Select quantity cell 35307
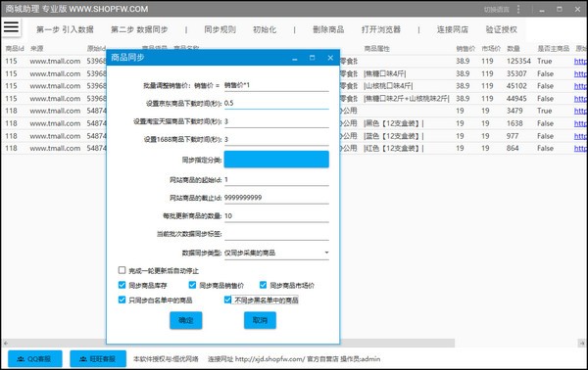This screenshot has width=588, height=370. tap(516, 73)
